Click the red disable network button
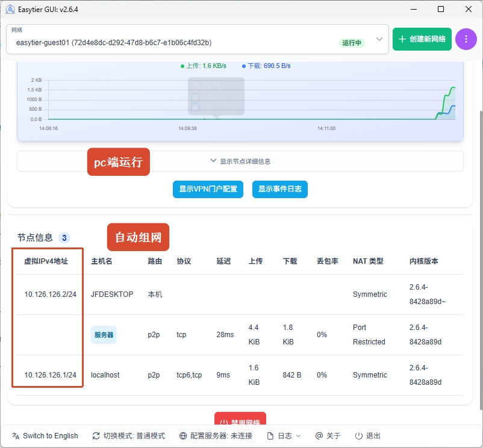Image resolution: width=483 pixels, height=448 pixels. pos(240,419)
